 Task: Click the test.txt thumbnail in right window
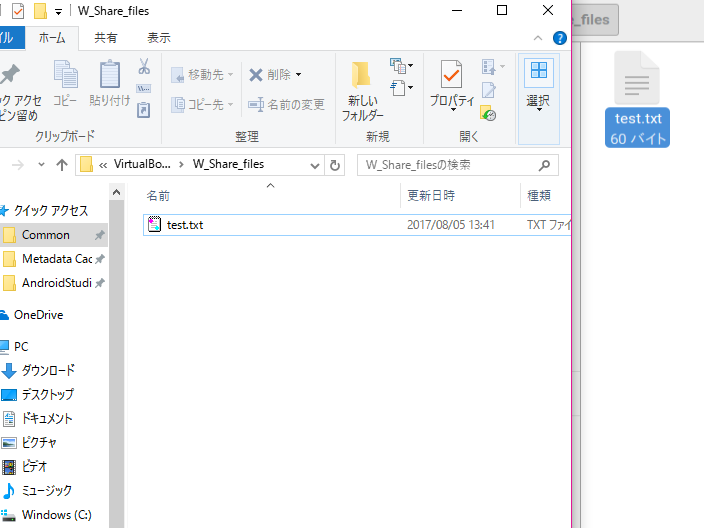coord(638,99)
